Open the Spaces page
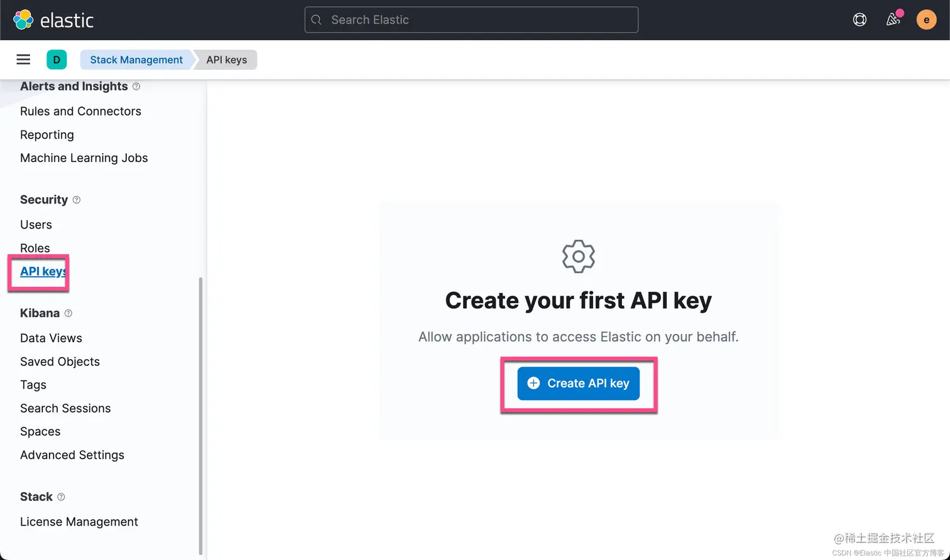 [x=40, y=432]
